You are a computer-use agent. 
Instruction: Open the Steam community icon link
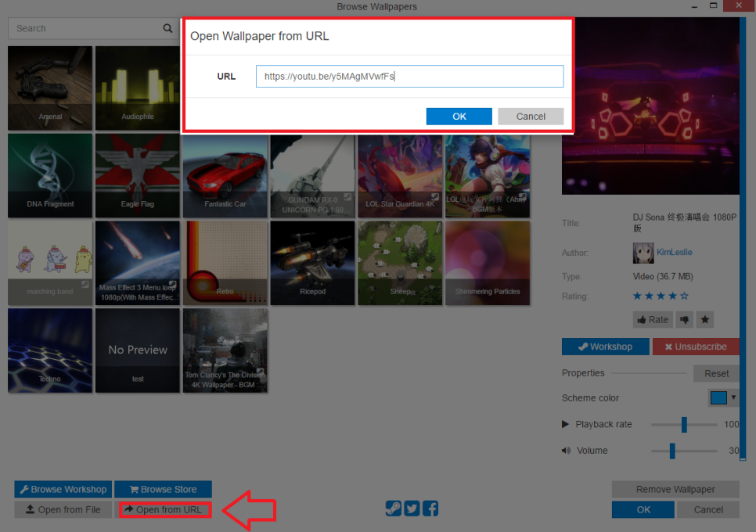click(393, 509)
